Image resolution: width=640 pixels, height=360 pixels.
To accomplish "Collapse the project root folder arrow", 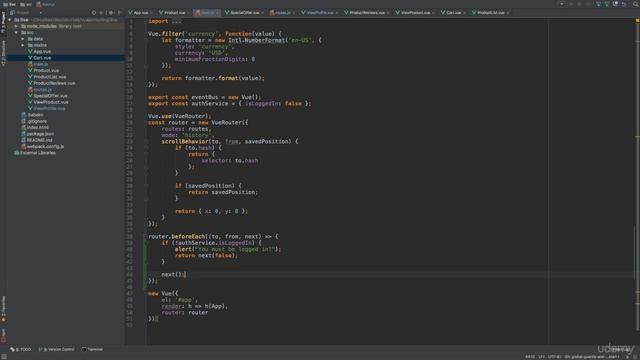I will 10,20.
